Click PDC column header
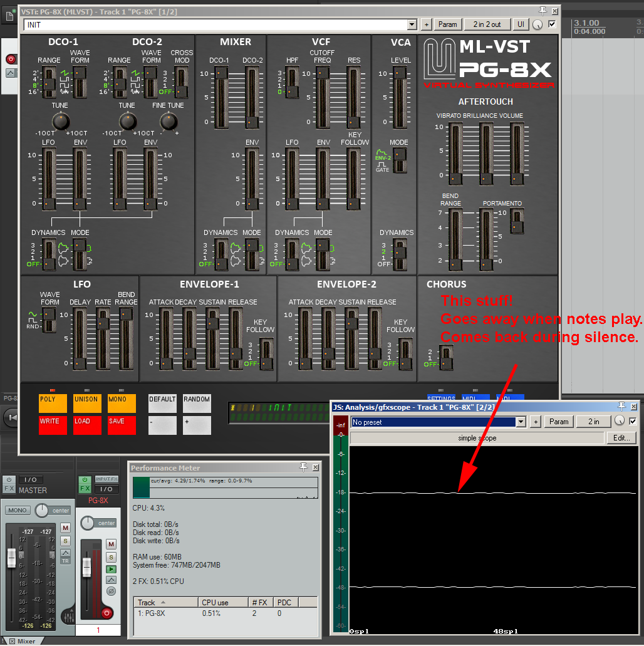644x646 pixels. (284, 602)
